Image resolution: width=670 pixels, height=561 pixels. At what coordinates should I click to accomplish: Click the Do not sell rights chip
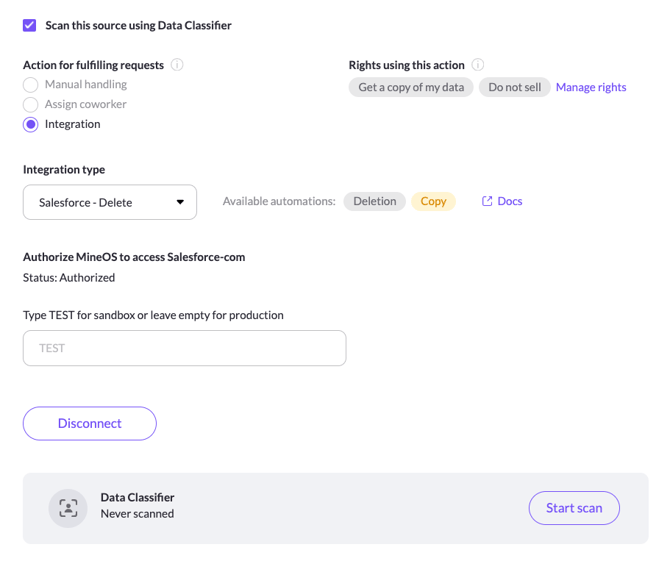pos(514,87)
